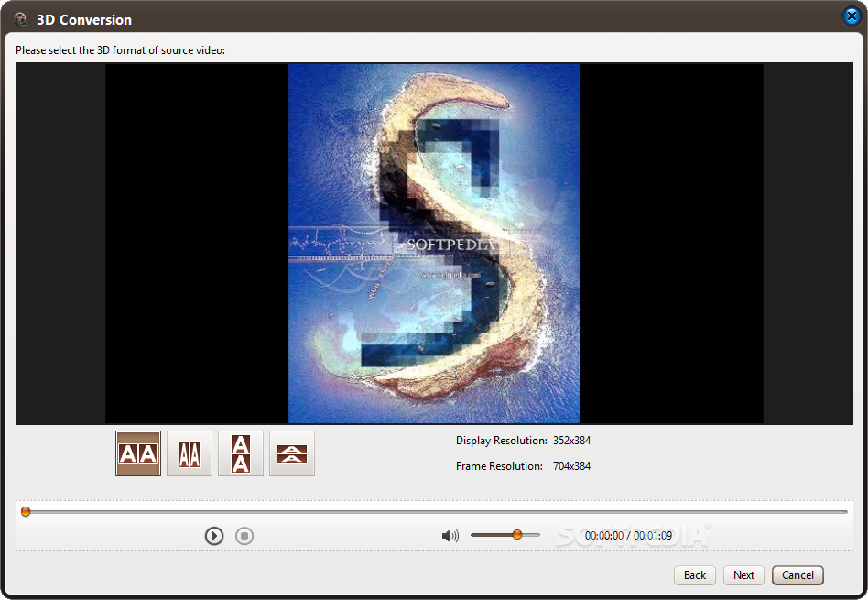Image resolution: width=868 pixels, height=600 pixels.
Task: Mute the volume speaker icon
Action: 450,536
